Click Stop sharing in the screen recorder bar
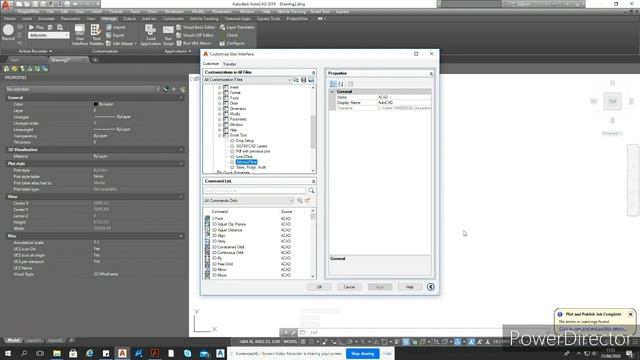 [x=362, y=353]
